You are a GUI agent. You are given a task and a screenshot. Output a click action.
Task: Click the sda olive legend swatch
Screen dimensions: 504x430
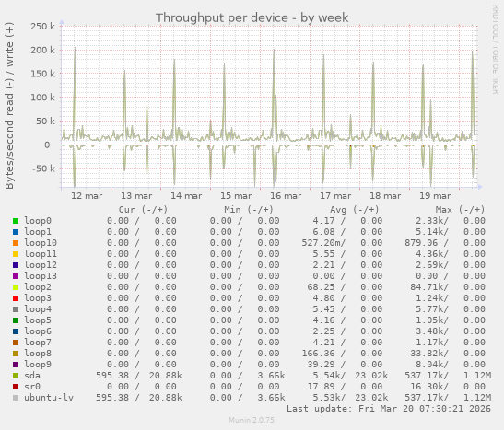16,376
